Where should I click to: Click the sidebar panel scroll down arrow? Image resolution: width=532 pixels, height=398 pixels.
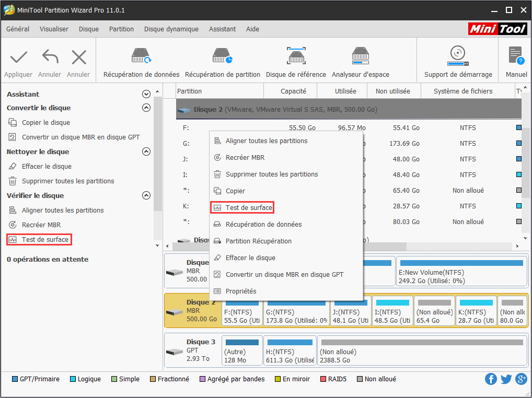pos(157,245)
